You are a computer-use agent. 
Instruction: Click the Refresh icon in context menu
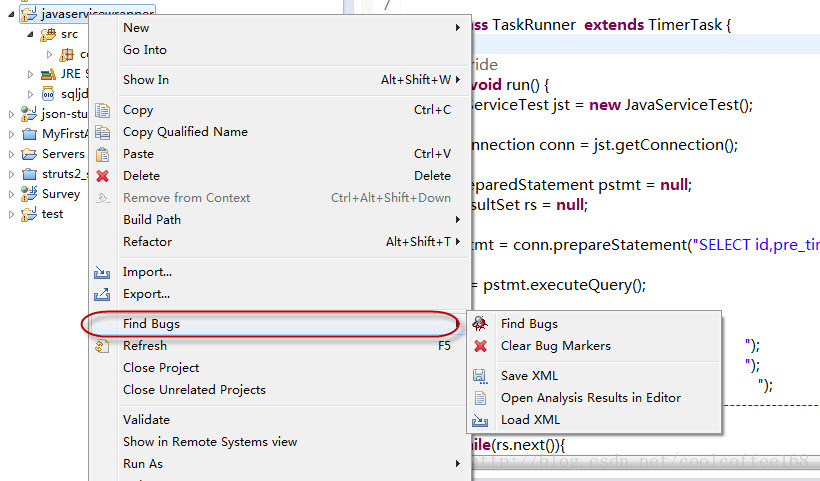102,346
